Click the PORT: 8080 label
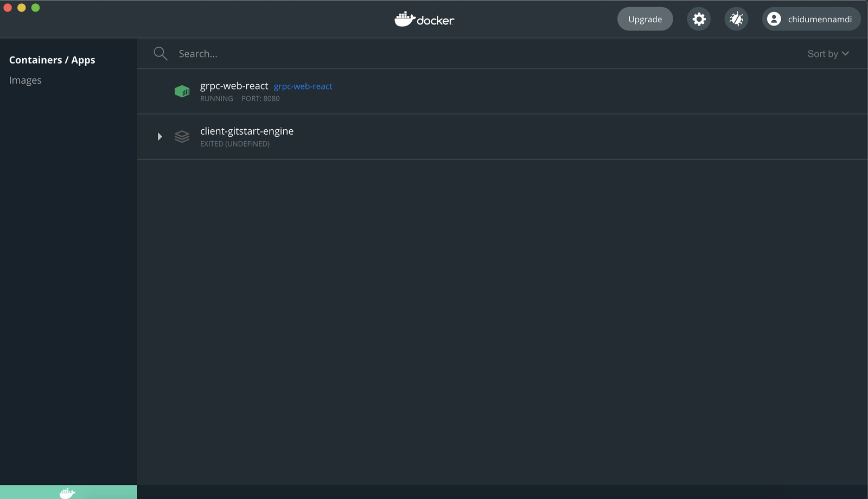 coord(260,98)
